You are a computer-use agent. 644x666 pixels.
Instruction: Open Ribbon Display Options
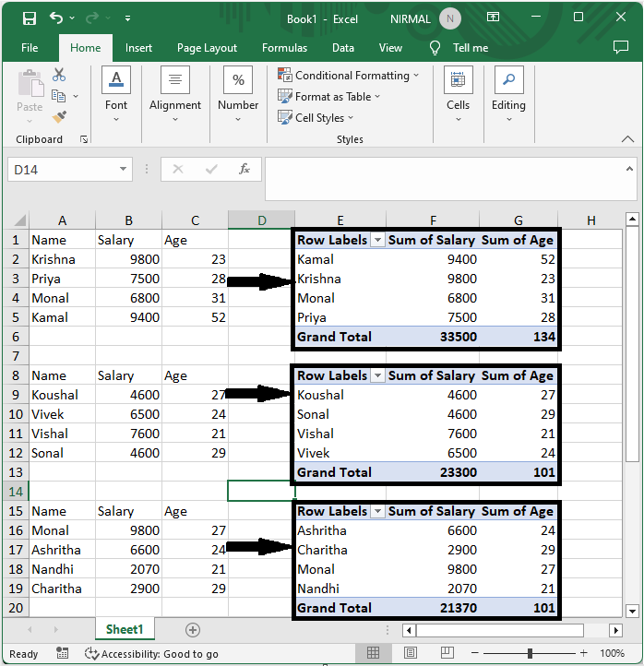click(493, 17)
